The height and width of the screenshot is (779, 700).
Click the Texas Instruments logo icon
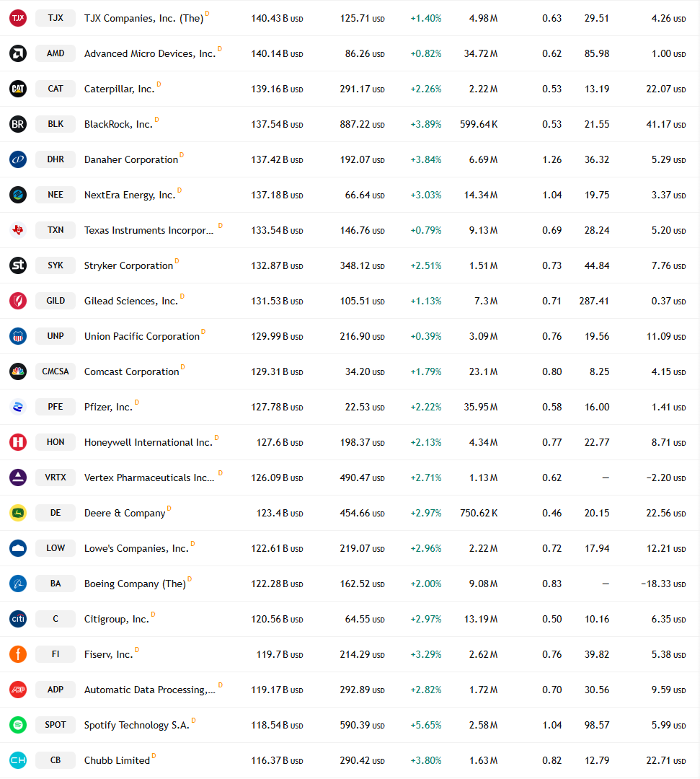[18, 229]
